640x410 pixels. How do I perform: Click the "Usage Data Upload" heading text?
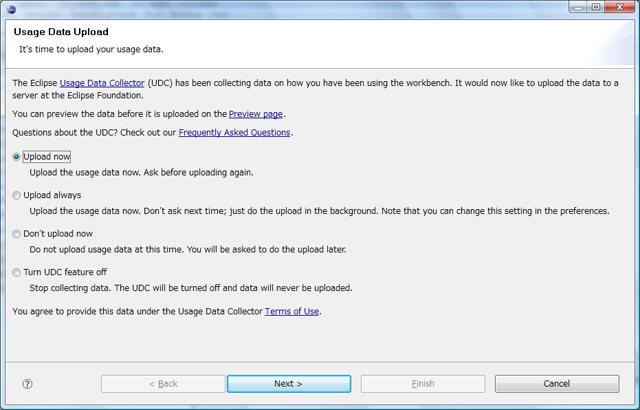point(61,32)
